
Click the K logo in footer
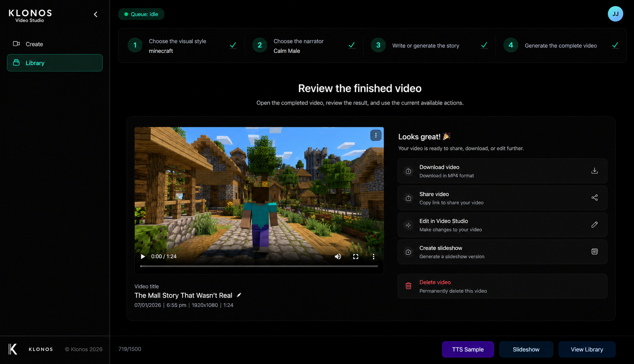pos(13,349)
